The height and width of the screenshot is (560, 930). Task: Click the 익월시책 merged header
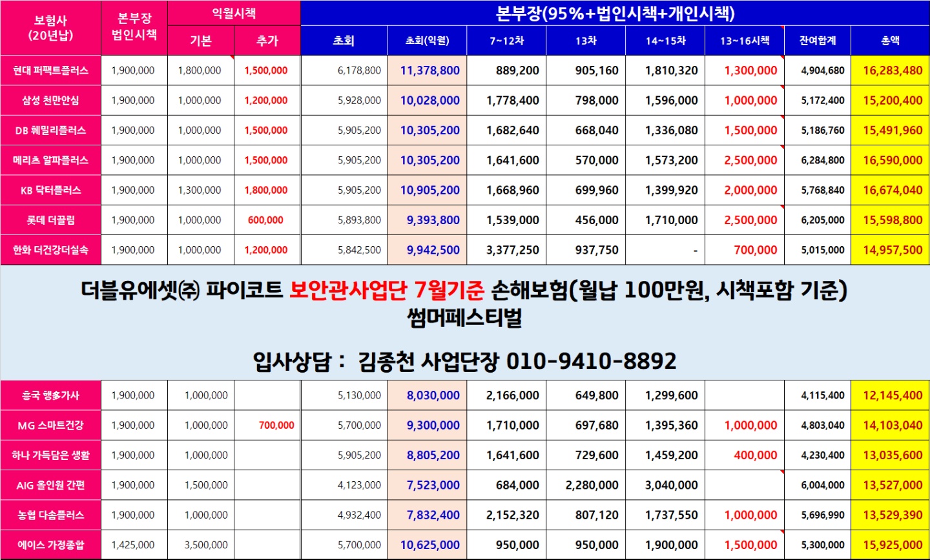pyautogui.click(x=234, y=13)
